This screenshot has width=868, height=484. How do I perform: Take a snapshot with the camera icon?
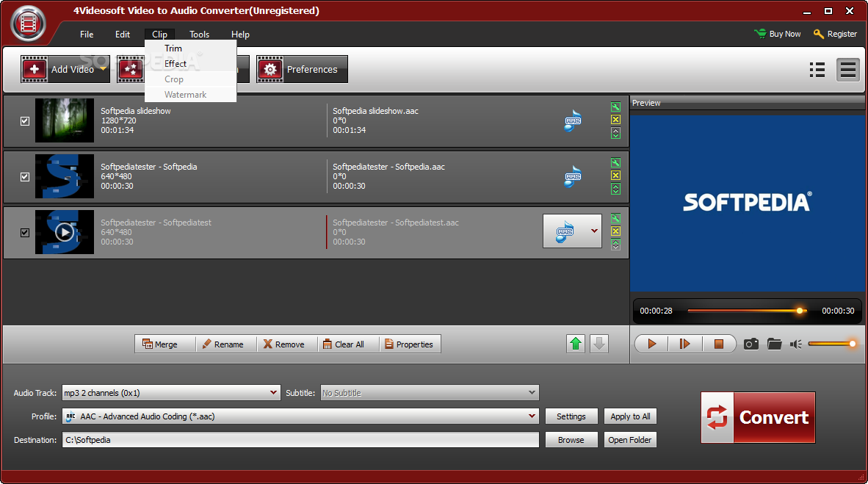751,344
